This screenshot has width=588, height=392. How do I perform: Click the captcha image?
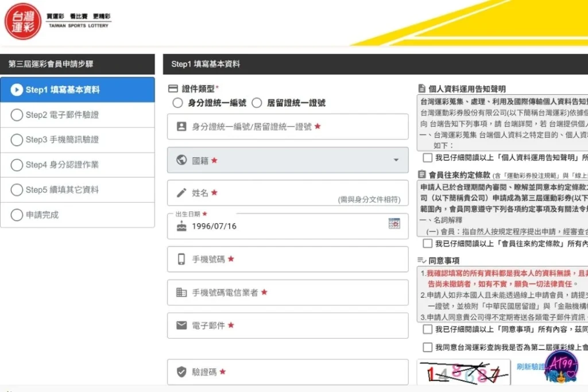tap(463, 372)
